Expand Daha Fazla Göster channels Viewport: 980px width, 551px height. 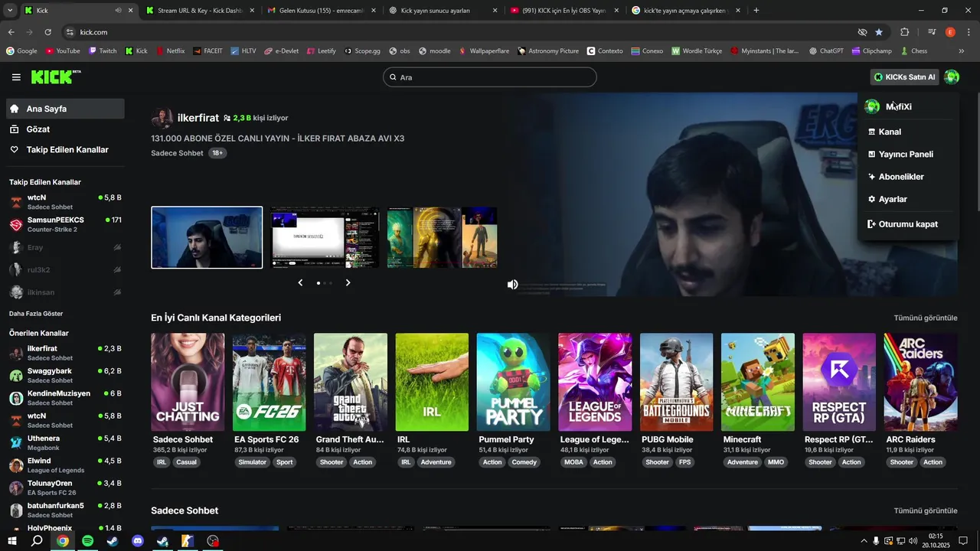[36, 314]
